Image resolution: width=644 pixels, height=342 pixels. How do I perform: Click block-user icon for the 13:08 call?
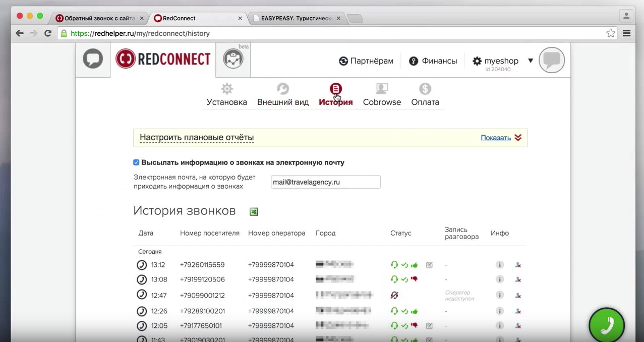coord(518,279)
